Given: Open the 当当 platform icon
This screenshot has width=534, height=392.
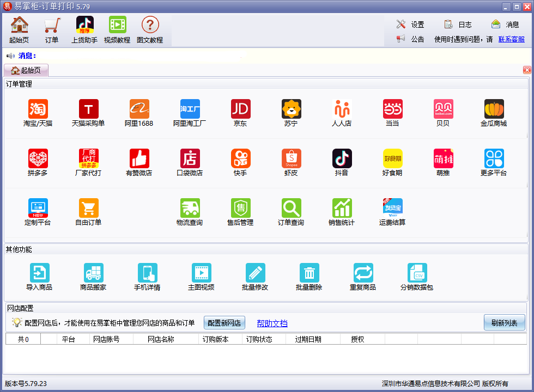Looking at the screenshot, I should (393, 113).
